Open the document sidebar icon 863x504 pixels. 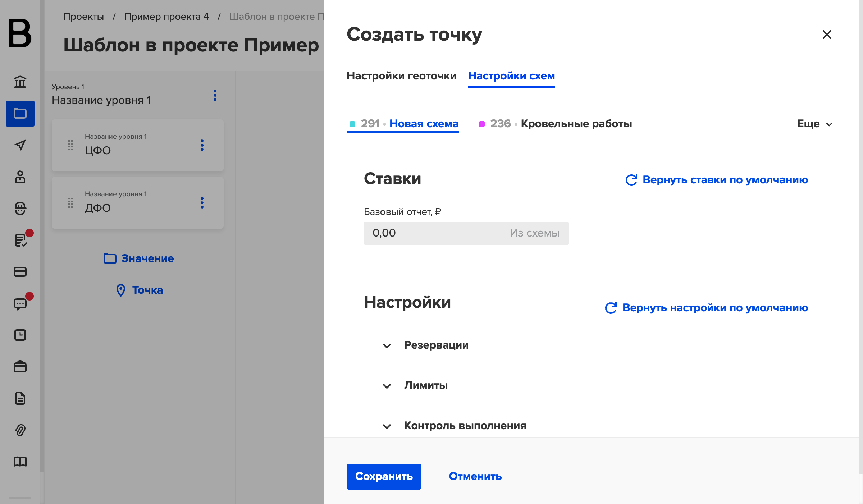pos(20,398)
